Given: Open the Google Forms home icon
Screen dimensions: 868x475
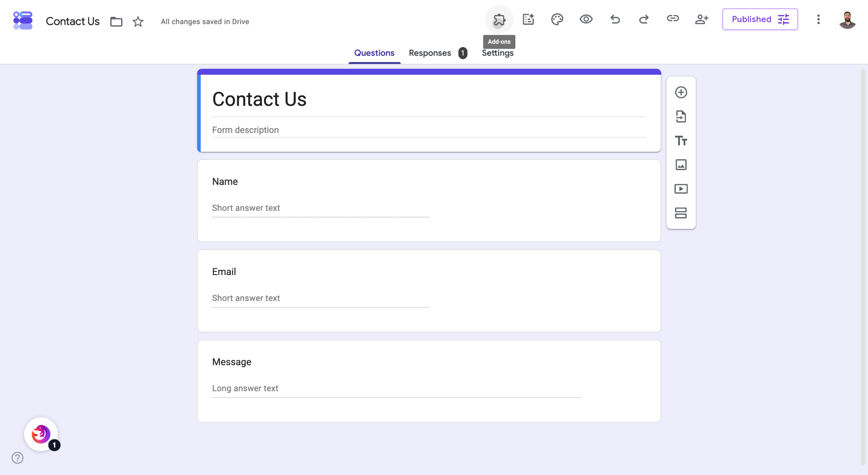Looking at the screenshot, I should (23, 21).
